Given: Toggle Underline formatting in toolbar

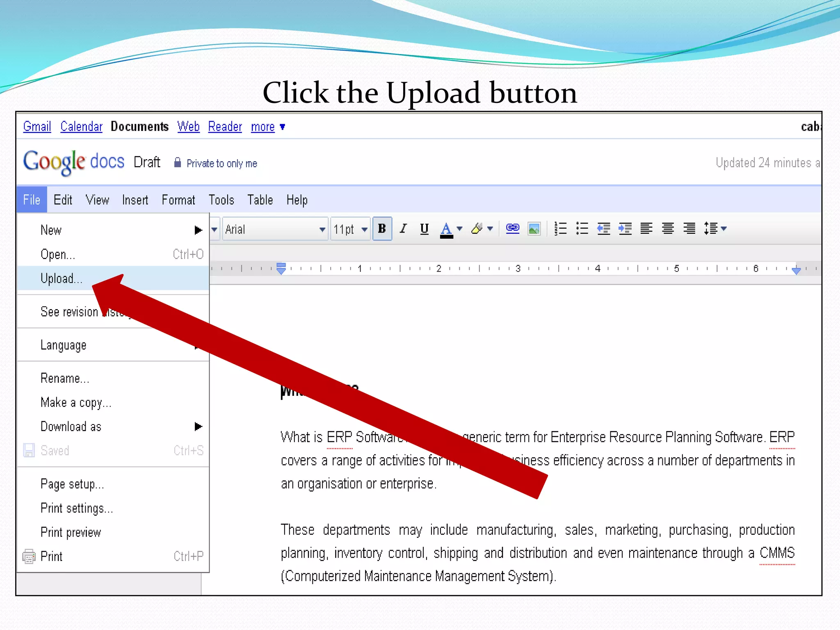Looking at the screenshot, I should coord(424,228).
